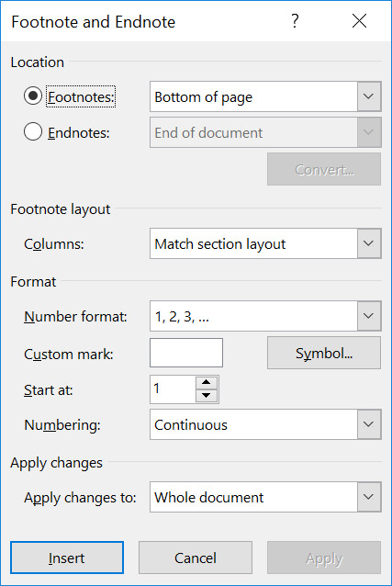Decrease the Start at value with down arrow
This screenshot has height=586, width=392.
(x=207, y=395)
